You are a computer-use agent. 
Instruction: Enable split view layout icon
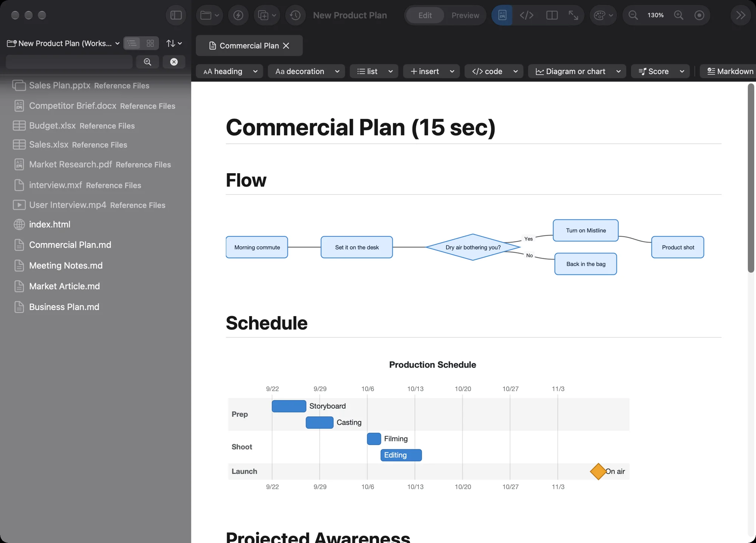click(552, 15)
